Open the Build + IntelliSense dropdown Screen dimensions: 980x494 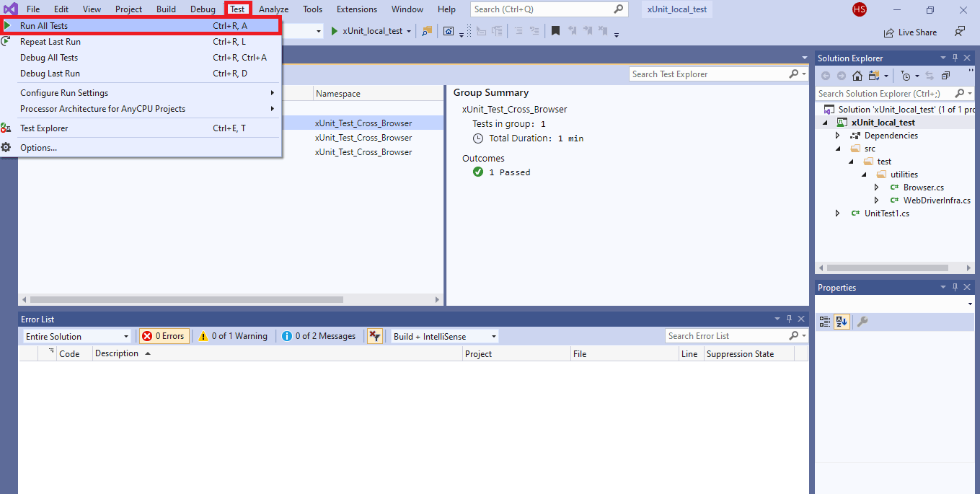[445, 336]
